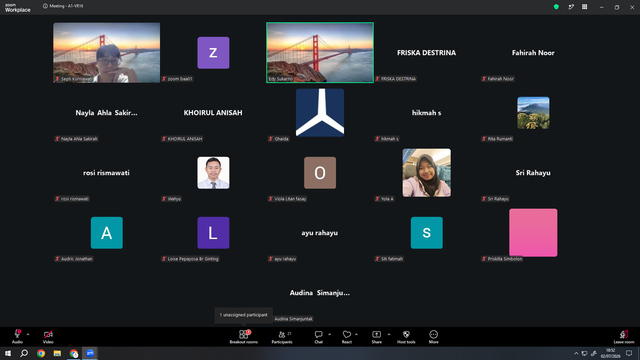Expand the React options arrow
The width and height of the screenshot is (640, 360).
click(356, 334)
